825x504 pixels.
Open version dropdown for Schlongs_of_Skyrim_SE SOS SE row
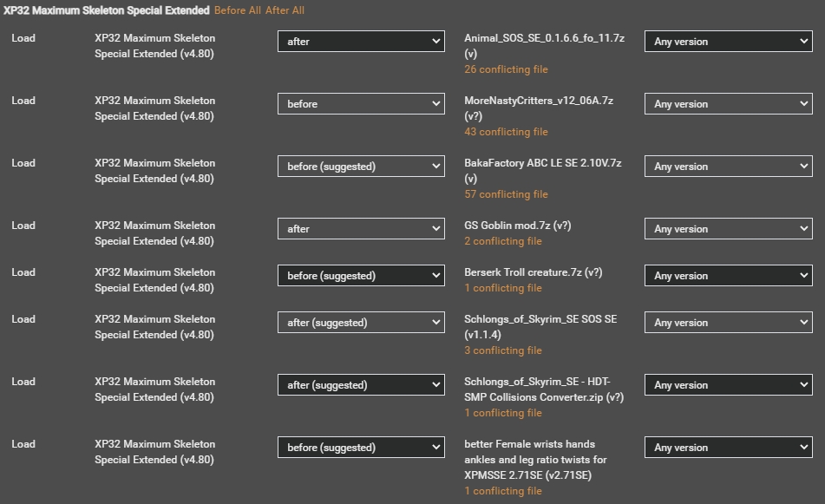(728, 323)
